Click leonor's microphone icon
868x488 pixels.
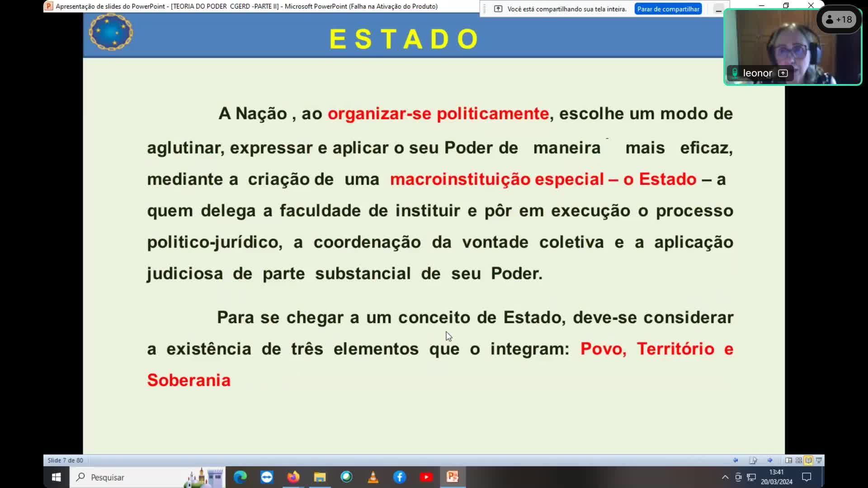(735, 73)
